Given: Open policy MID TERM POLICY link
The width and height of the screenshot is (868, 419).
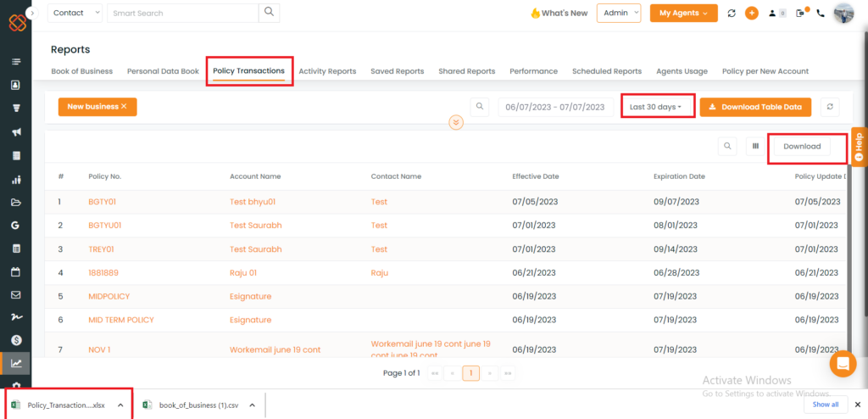Looking at the screenshot, I should (121, 320).
